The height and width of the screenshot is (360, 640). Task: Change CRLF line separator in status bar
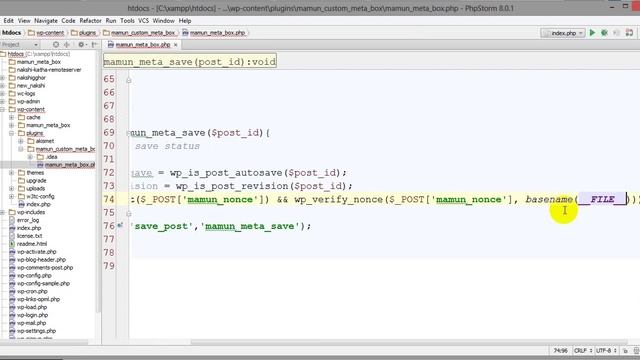point(582,351)
